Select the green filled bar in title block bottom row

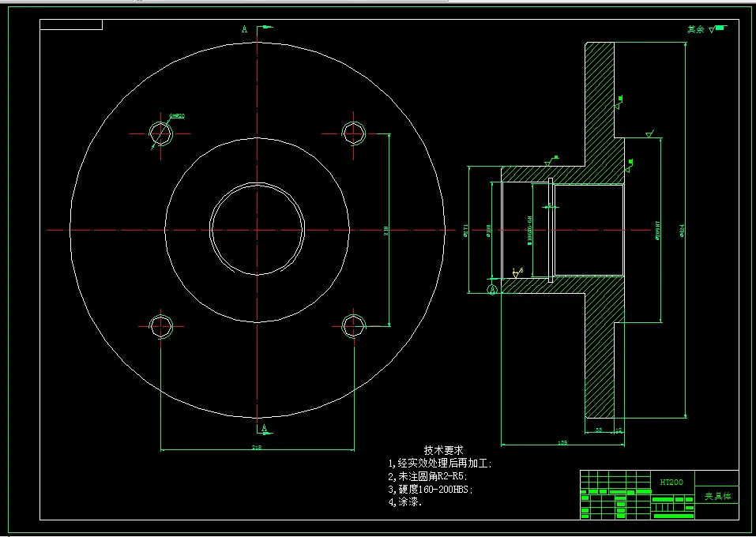click(674, 516)
